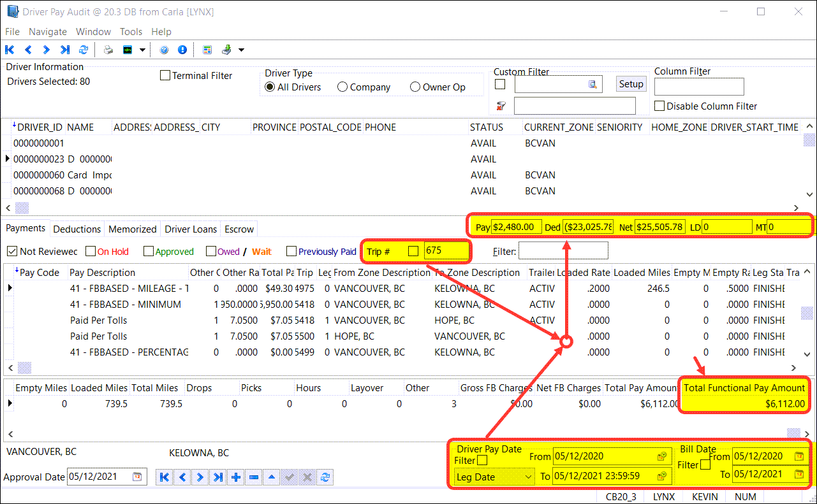Uncheck the Not Reviewed checkbox
Screen dimensions: 817x504
11,251
